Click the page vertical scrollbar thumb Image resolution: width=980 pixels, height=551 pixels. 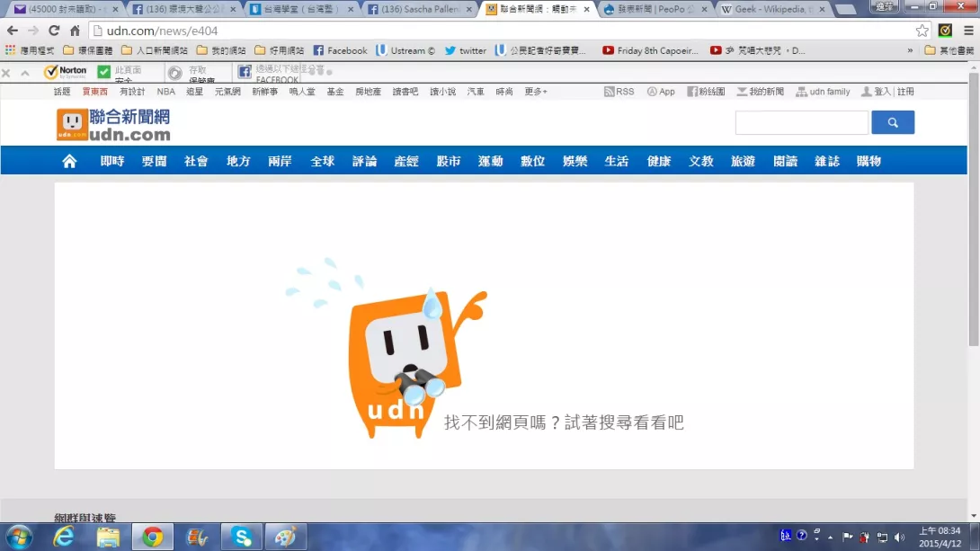(x=974, y=209)
